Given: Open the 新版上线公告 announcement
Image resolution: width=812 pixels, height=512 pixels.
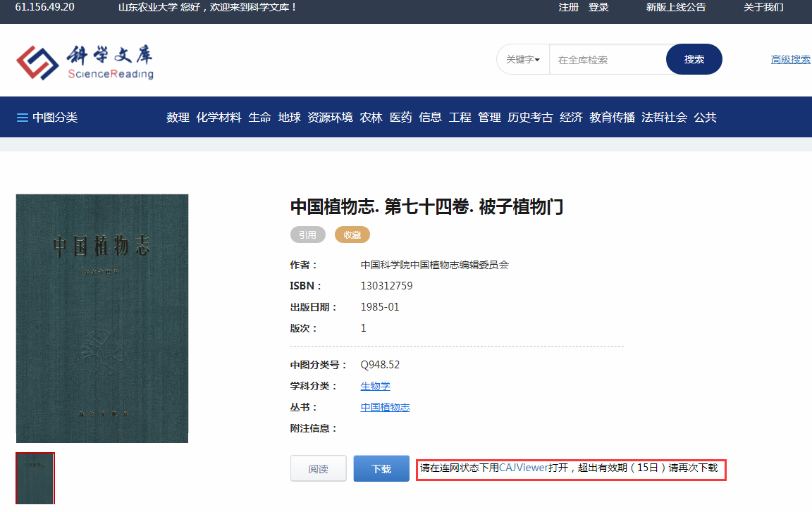Looking at the screenshot, I should tap(675, 7).
